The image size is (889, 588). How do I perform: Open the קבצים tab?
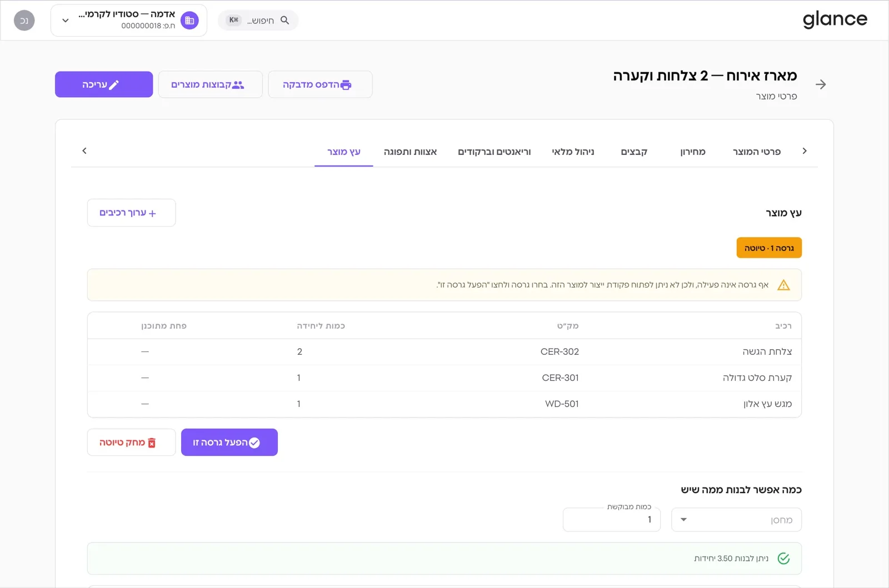pyautogui.click(x=634, y=152)
